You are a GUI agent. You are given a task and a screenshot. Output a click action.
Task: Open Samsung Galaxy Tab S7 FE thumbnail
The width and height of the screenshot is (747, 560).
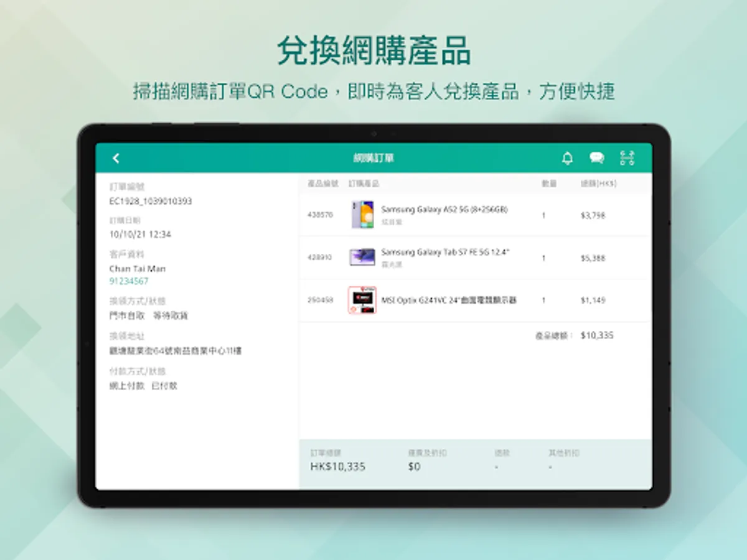coord(362,257)
